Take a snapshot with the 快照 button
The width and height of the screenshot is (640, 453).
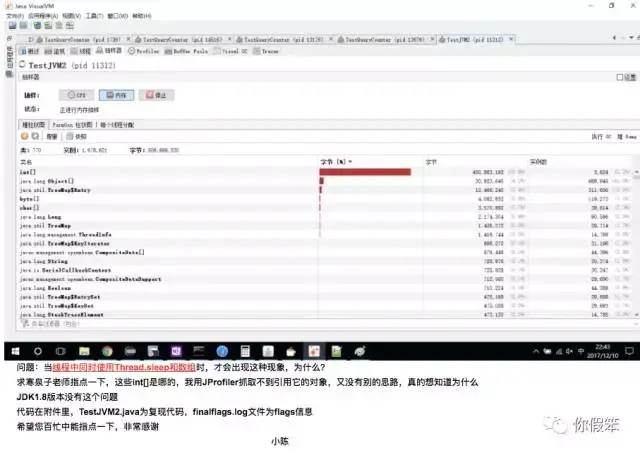pos(77,136)
